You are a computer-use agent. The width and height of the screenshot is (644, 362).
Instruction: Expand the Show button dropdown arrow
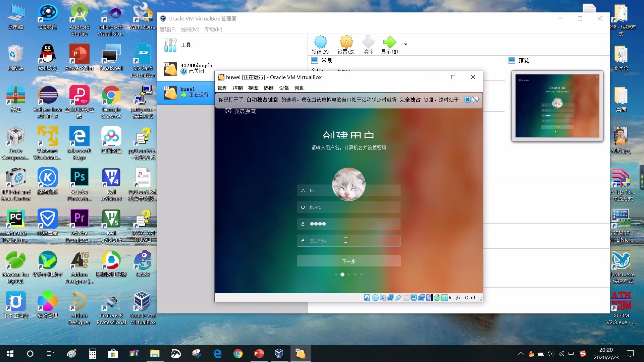[406, 44]
